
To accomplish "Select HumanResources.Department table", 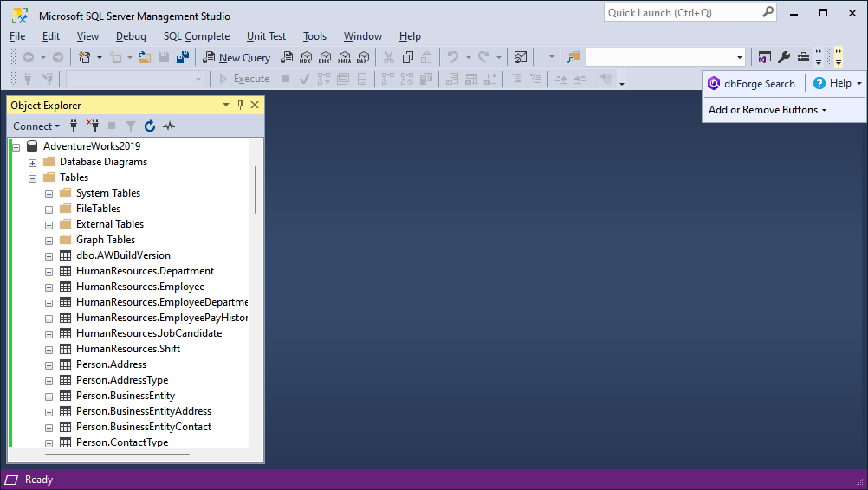I will click(145, 271).
